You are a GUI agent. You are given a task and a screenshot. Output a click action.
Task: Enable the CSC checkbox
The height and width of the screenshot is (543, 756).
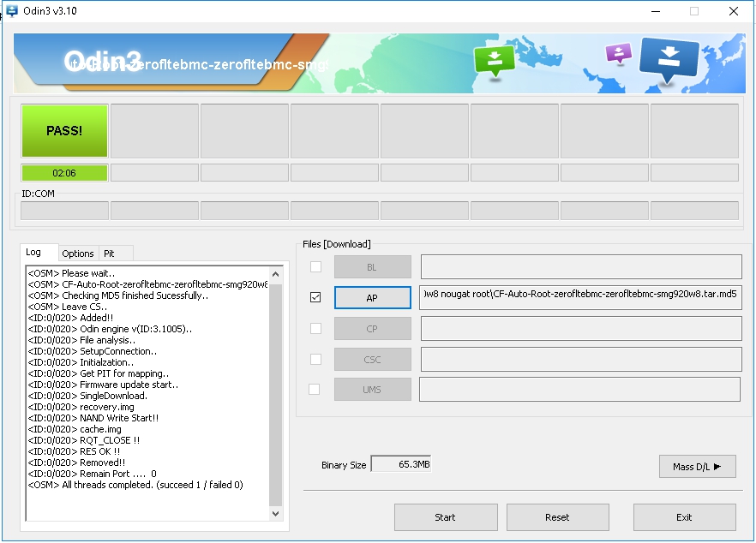(315, 360)
